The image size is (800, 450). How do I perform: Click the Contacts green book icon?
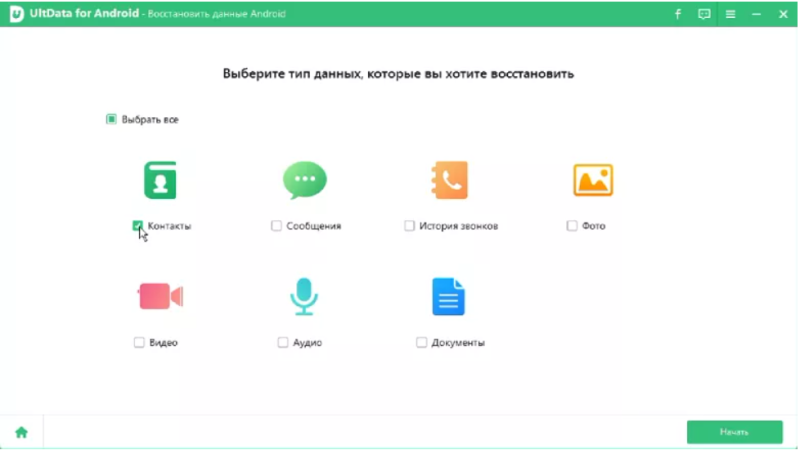(x=160, y=180)
